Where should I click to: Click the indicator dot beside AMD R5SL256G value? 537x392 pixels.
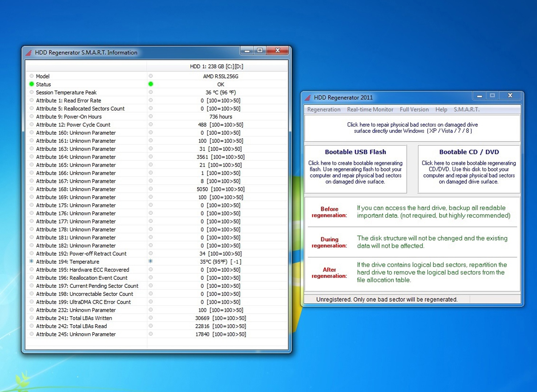tap(151, 76)
